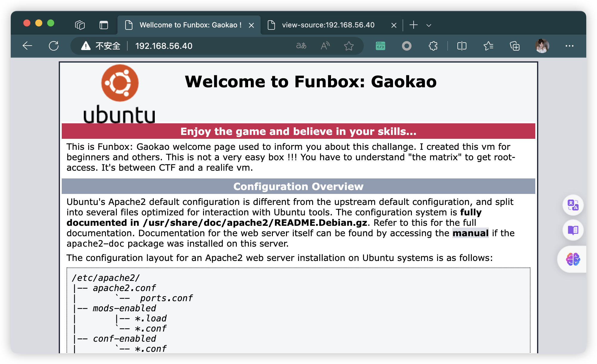
Task: Click ports.conf in the config layout
Action: (166, 298)
